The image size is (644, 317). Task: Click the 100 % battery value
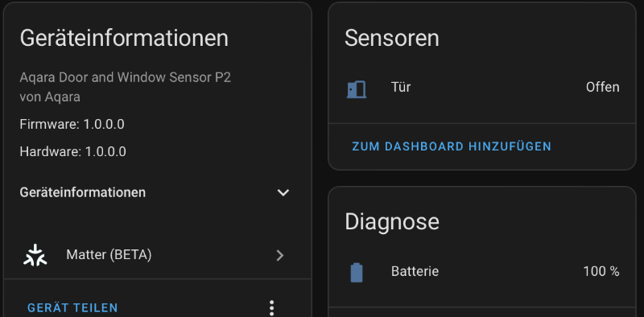[601, 271]
